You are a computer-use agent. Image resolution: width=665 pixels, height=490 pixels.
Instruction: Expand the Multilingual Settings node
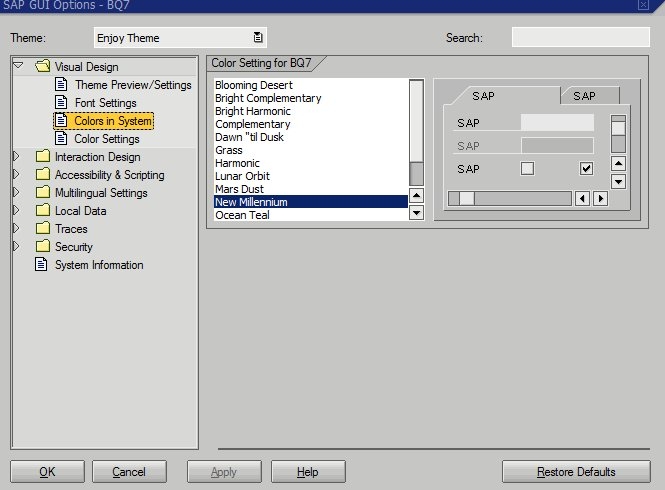tap(16, 192)
